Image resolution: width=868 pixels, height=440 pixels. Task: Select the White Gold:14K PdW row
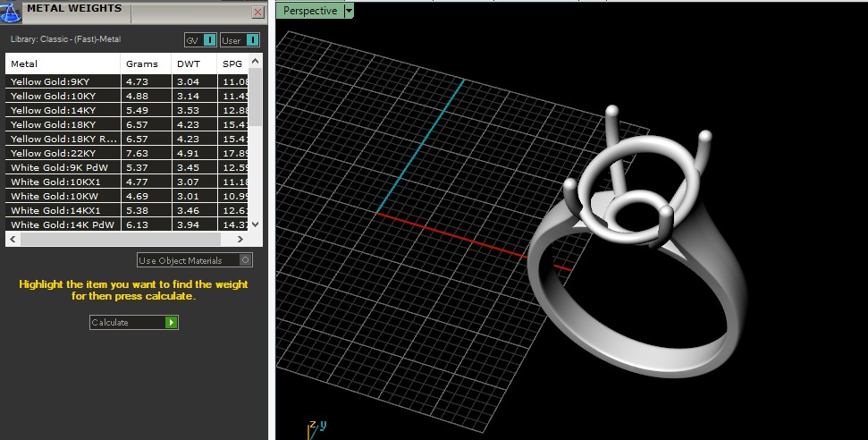pyautogui.click(x=127, y=224)
